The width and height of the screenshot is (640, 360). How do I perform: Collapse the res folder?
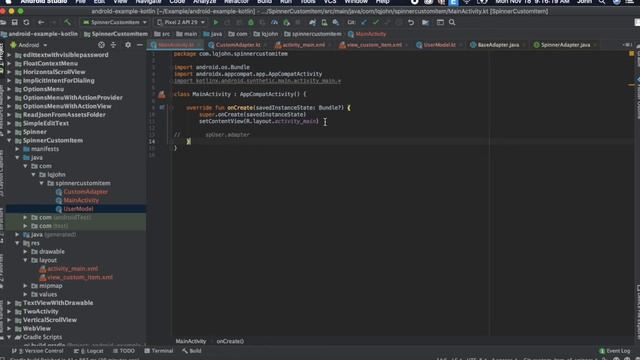point(17,243)
